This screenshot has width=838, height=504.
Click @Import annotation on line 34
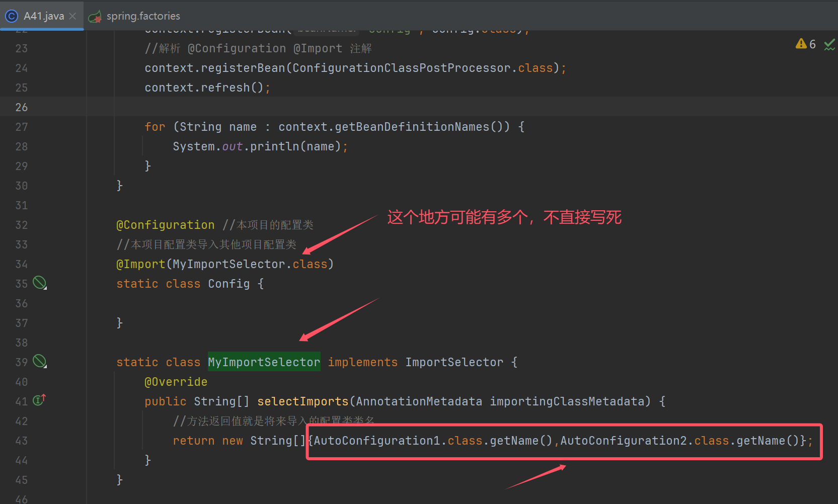[x=141, y=264]
